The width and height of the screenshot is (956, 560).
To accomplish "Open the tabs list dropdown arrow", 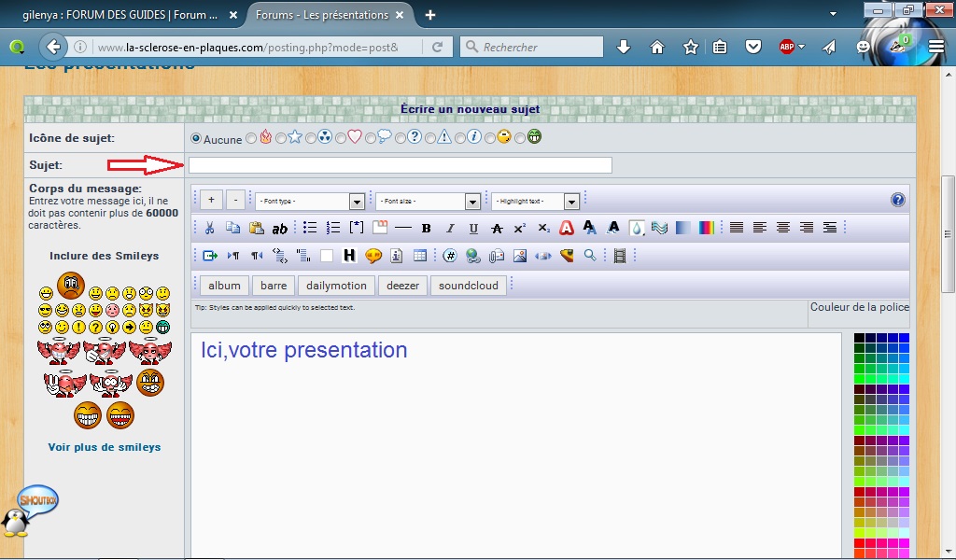I will [x=833, y=13].
